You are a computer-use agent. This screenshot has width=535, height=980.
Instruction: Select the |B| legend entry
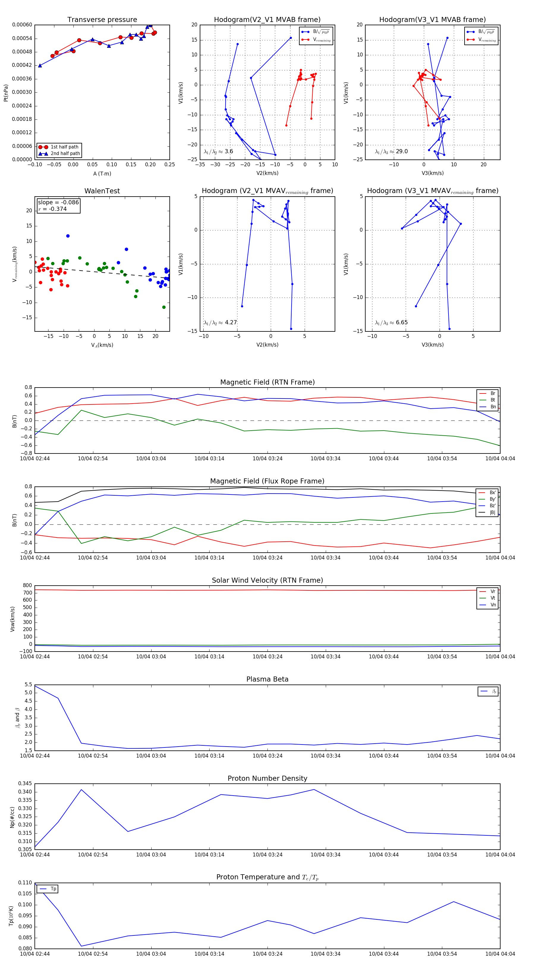[487, 513]
